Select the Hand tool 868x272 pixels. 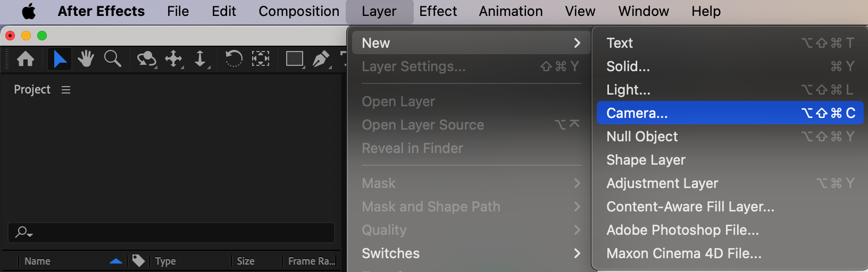tap(86, 58)
